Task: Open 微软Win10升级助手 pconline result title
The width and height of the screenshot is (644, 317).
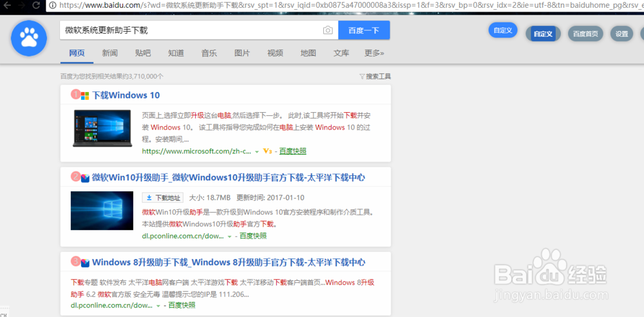Action: point(229,178)
